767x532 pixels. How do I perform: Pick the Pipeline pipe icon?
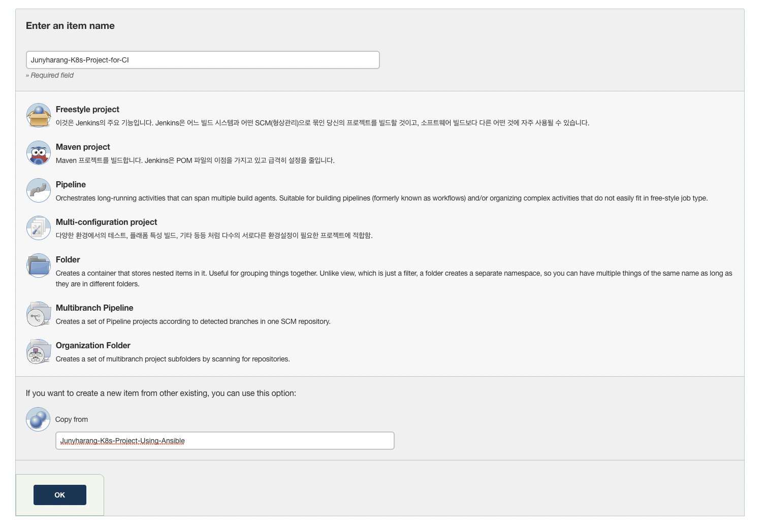tap(39, 190)
